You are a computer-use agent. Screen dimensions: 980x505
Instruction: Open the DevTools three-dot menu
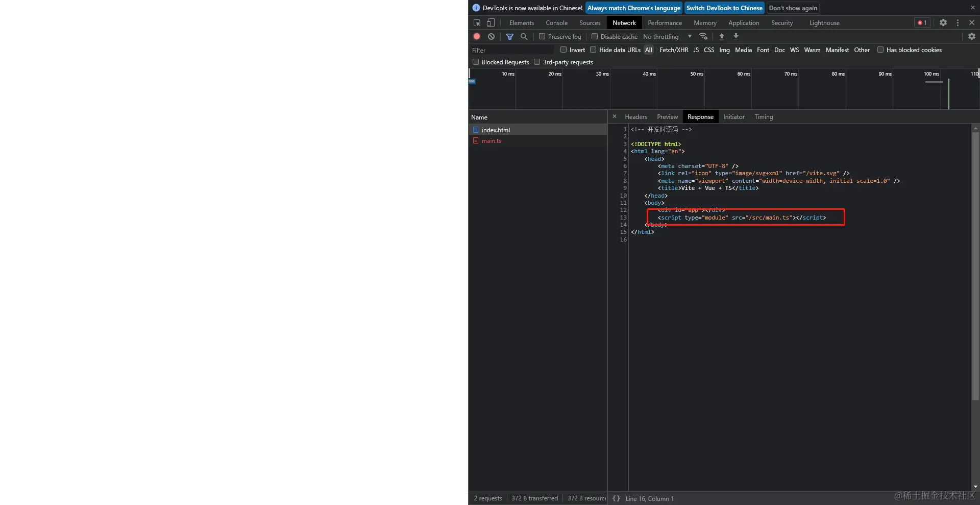click(x=958, y=23)
